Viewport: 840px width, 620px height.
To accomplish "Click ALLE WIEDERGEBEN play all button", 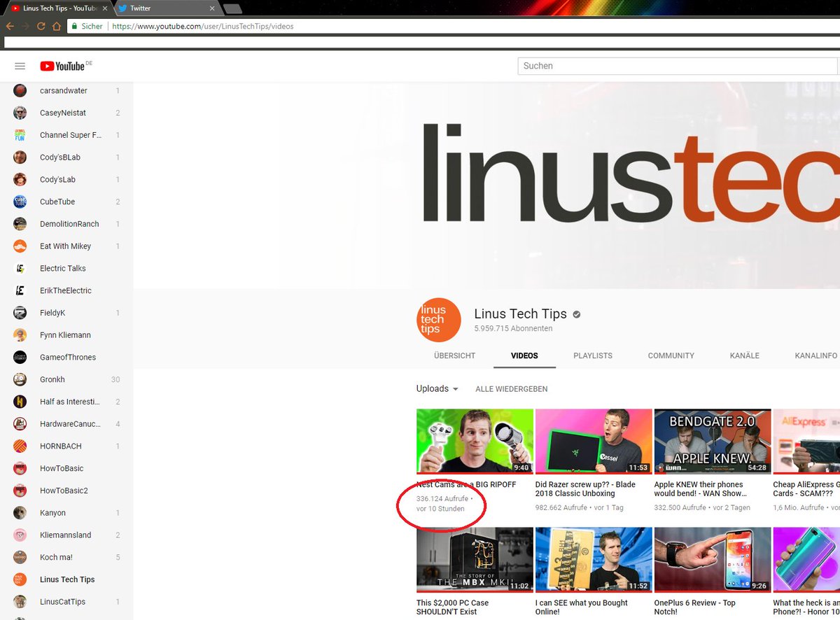I will (x=512, y=389).
